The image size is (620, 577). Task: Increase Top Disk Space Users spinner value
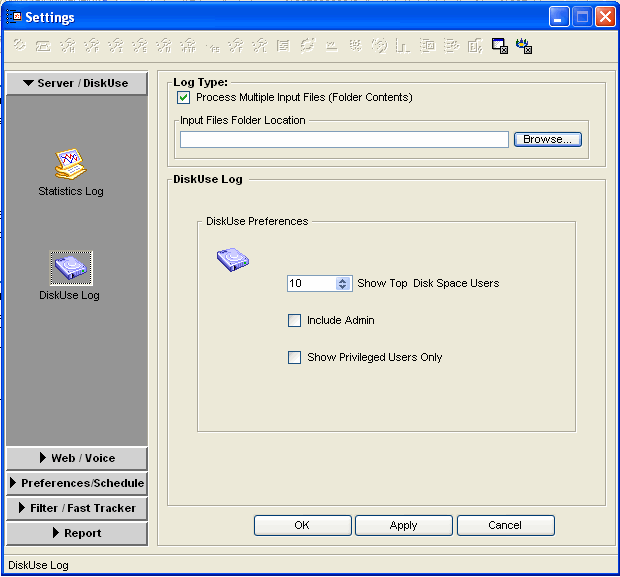344,280
